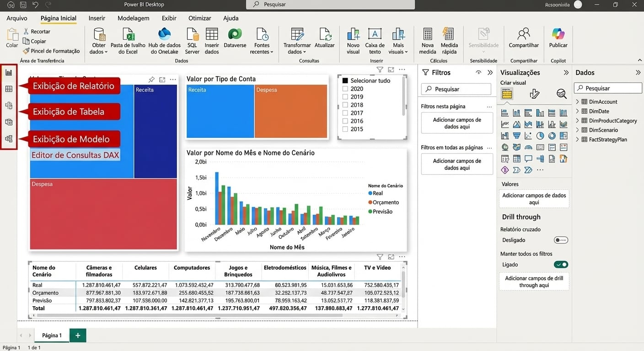Switch to the Inserir ribbon tab
644x351 pixels.
click(97, 18)
